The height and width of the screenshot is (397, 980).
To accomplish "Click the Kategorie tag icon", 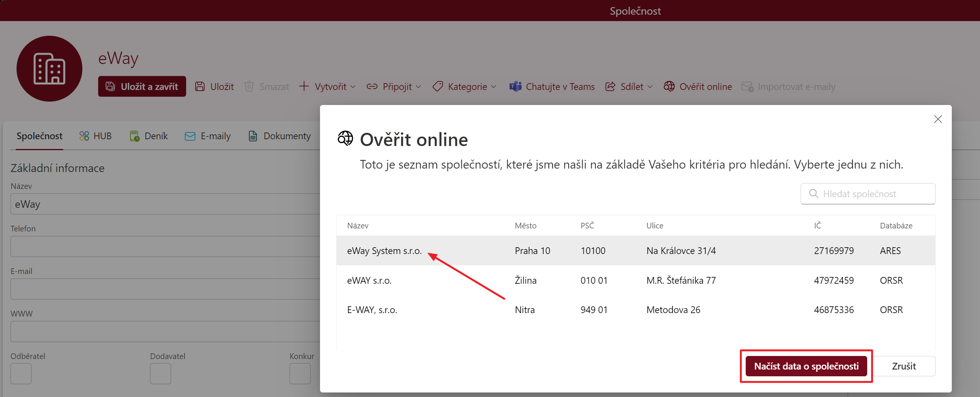I will point(437,87).
